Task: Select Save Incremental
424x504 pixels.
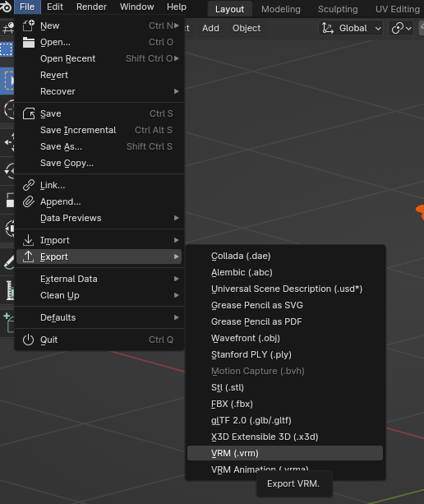Action: 99,130
